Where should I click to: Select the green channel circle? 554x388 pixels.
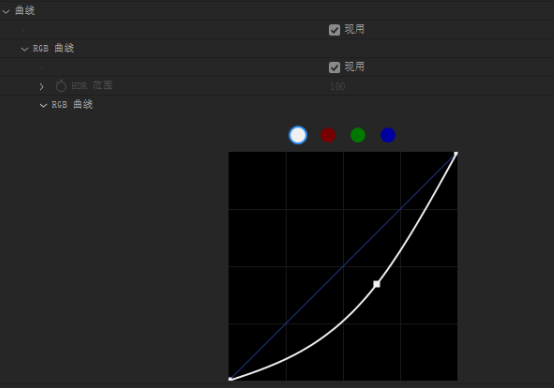[x=358, y=135]
